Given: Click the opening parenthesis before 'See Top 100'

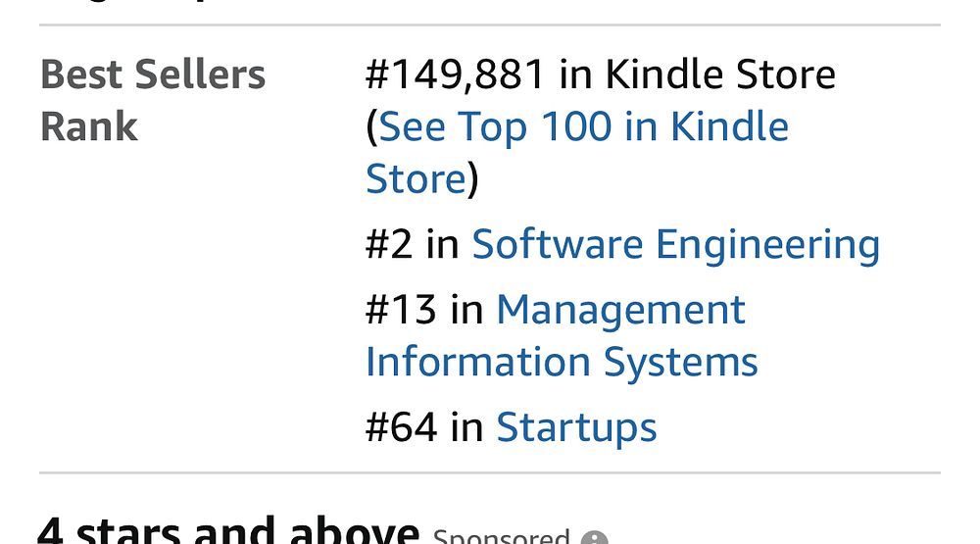Looking at the screenshot, I should point(371,127).
